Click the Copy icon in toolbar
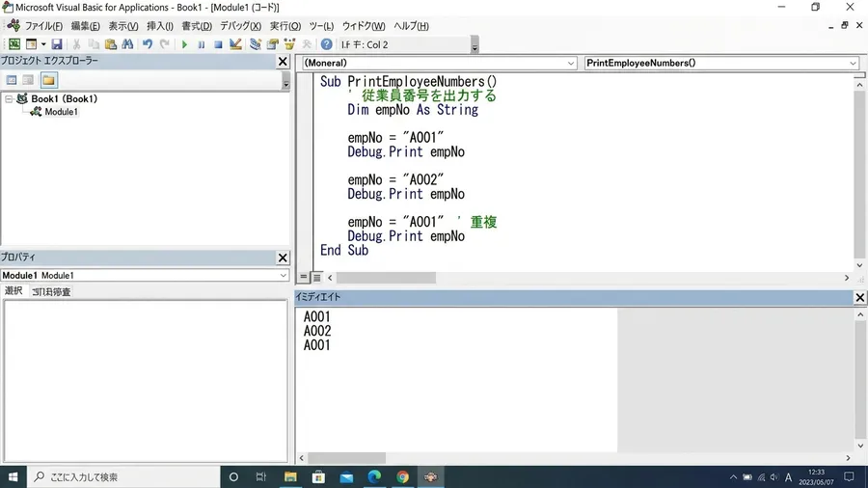Viewport: 868px width, 488px height. [94, 44]
